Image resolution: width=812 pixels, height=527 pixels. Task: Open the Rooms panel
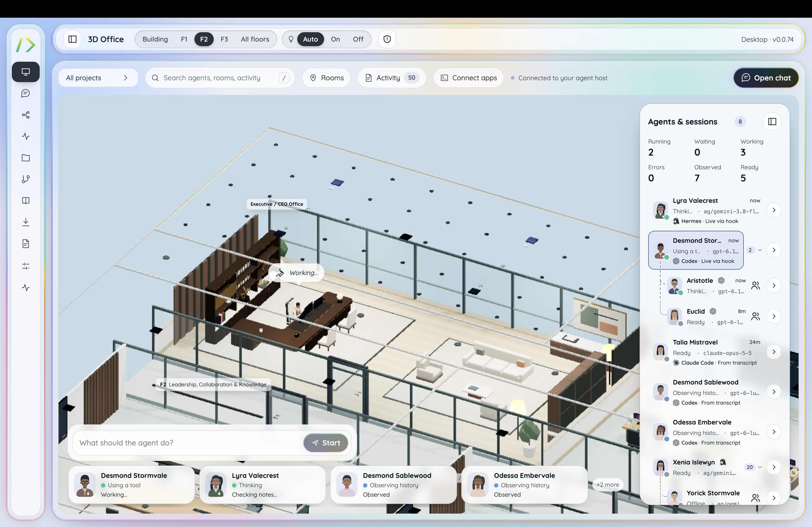click(327, 78)
